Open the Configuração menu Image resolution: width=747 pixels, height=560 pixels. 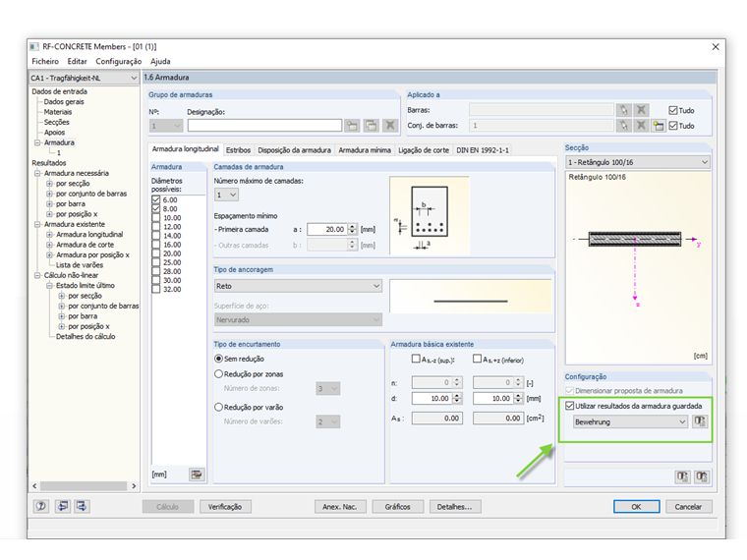point(119,61)
